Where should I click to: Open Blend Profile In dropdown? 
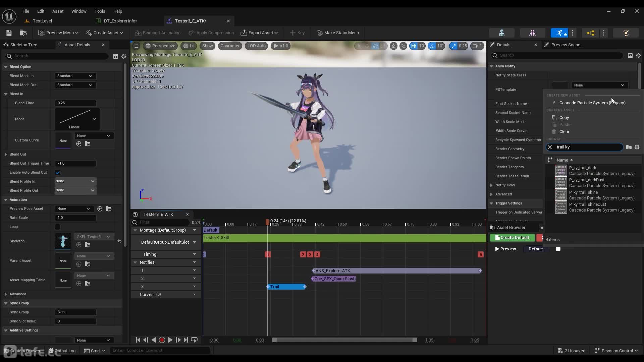click(x=75, y=181)
